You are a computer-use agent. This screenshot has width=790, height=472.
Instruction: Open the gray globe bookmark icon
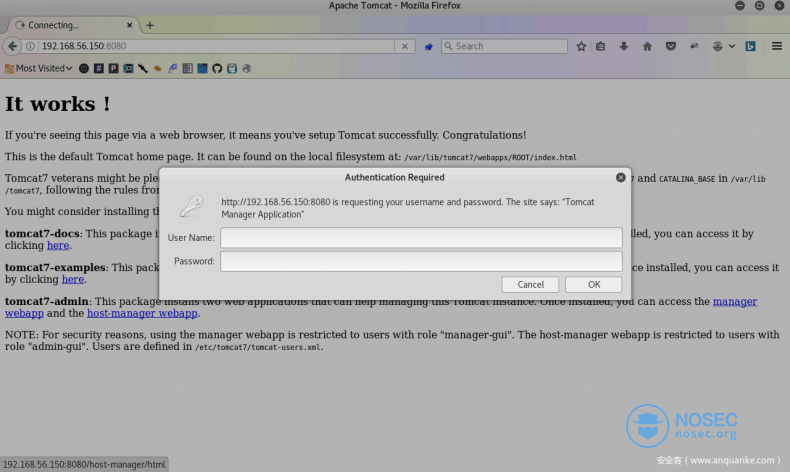pyautogui.click(x=246, y=69)
